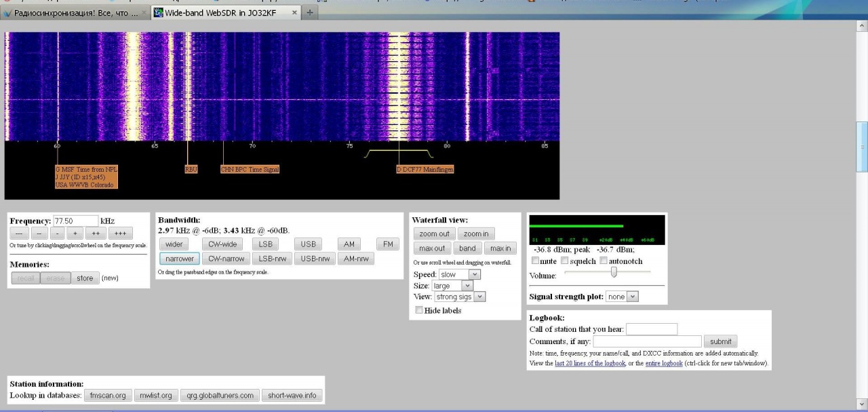Open the Signal strength plot dropdown
Image resolution: width=868 pixels, height=412 pixels.
(x=623, y=297)
